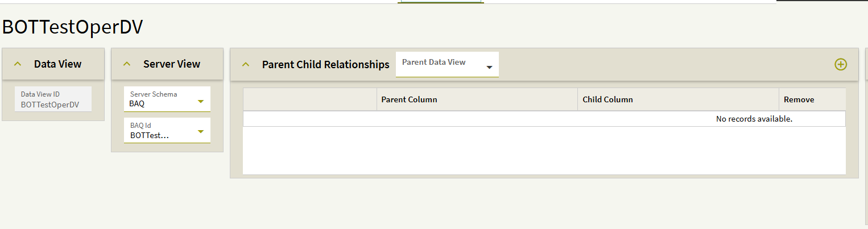Image resolution: width=868 pixels, height=229 pixels.
Task: Open the Server Schema dropdown arrow
Action: (200, 102)
